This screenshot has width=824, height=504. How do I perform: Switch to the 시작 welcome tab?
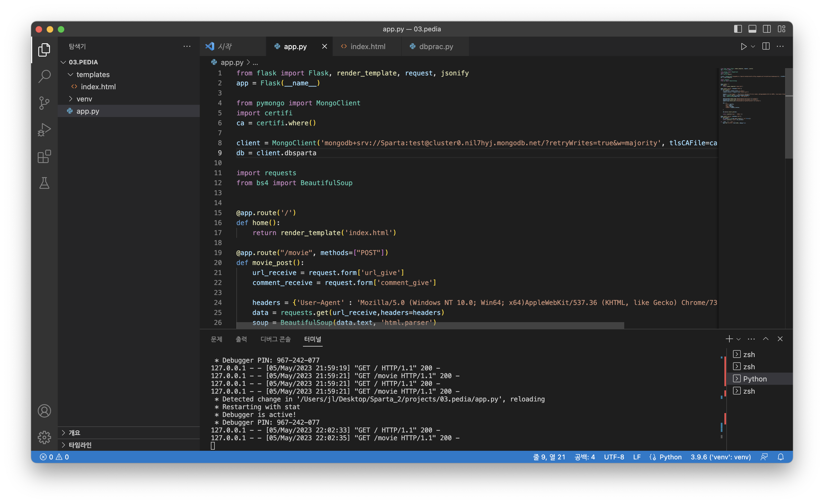[x=233, y=47]
